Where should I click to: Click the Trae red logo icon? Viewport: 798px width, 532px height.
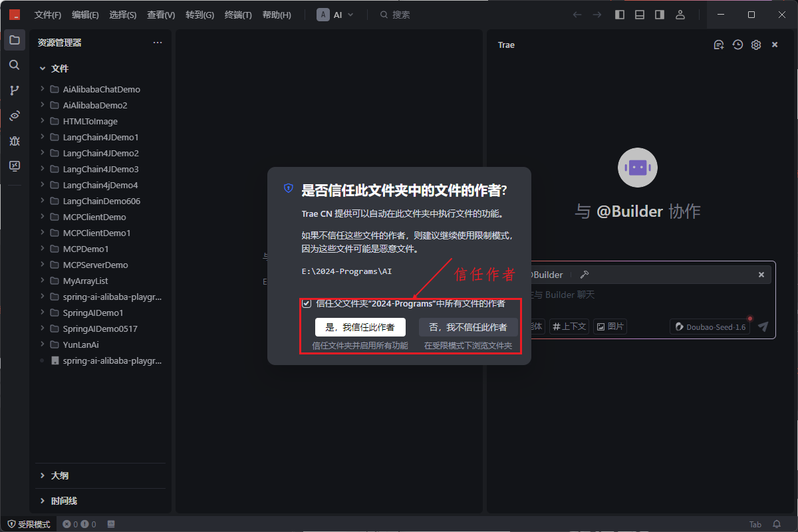pyautogui.click(x=15, y=15)
